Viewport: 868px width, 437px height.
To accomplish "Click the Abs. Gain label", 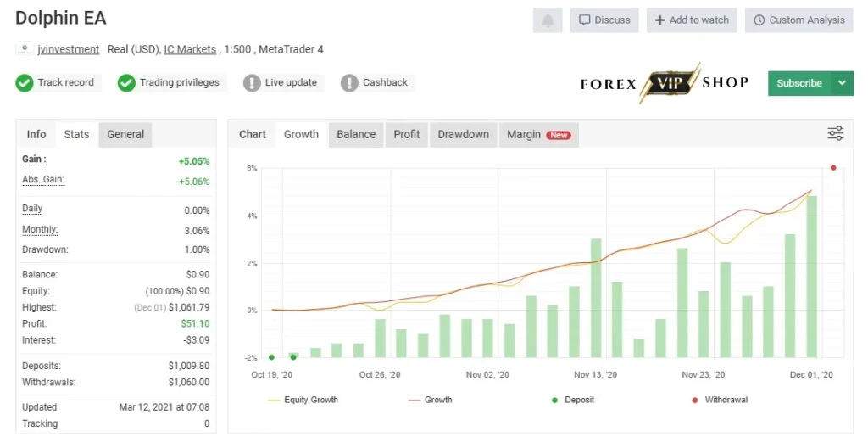I will pos(43,179).
